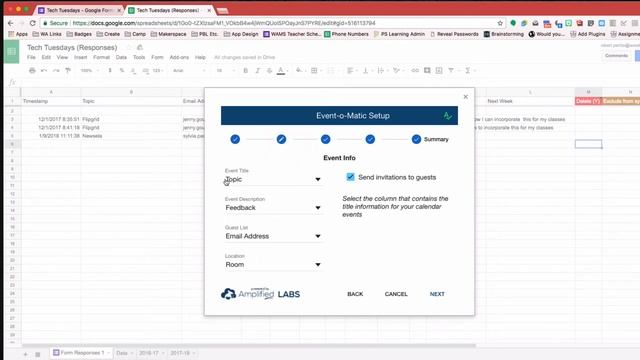Open the font family dropdown showing Arial
The height and width of the screenshot is (360, 640).
pos(189,71)
